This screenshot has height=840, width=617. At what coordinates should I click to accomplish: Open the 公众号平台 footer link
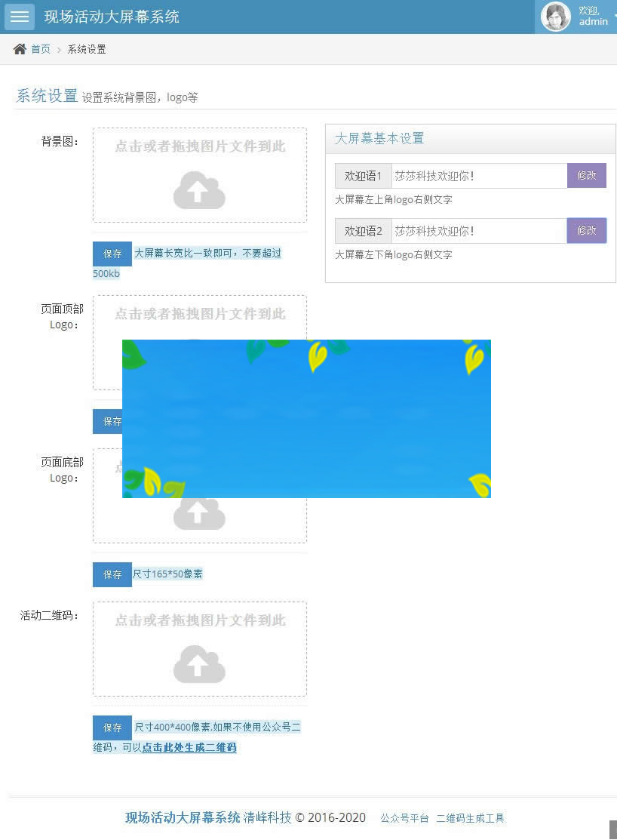click(404, 818)
